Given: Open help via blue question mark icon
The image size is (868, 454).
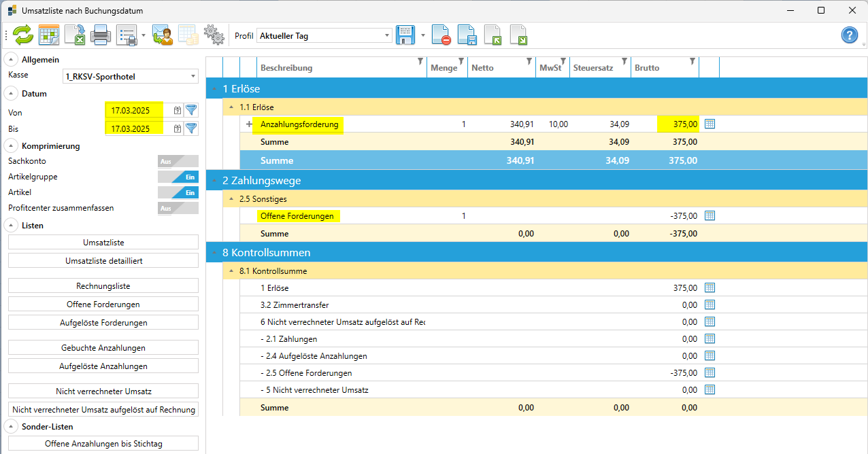Looking at the screenshot, I should click(849, 35).
